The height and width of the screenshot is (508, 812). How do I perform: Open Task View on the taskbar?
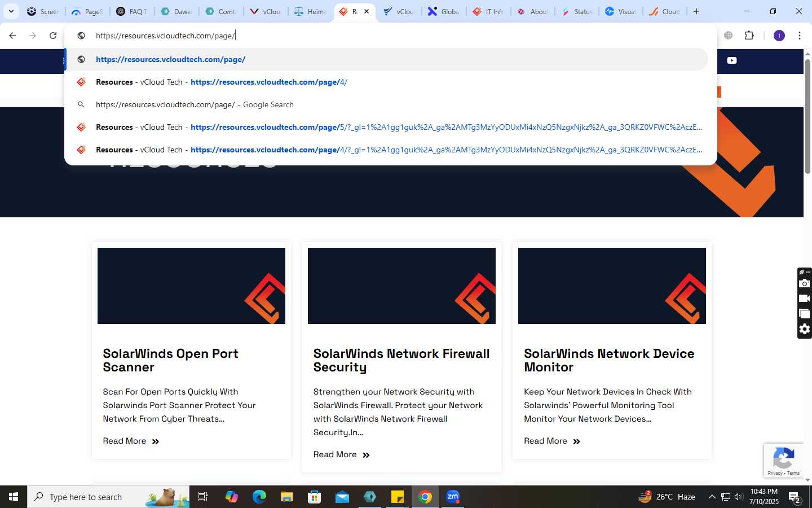203,497
